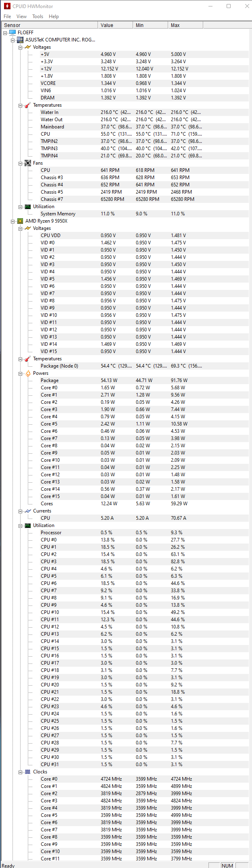Open the Tools menu
The width and height of the screenshot is (252, 868).
coord(37,16)
